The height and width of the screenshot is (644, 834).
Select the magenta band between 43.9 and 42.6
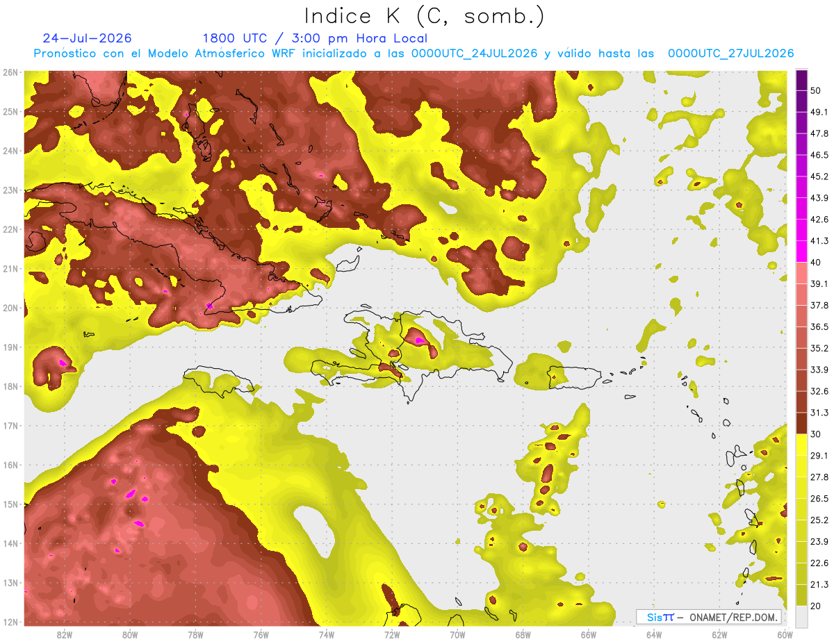[801, 209]
